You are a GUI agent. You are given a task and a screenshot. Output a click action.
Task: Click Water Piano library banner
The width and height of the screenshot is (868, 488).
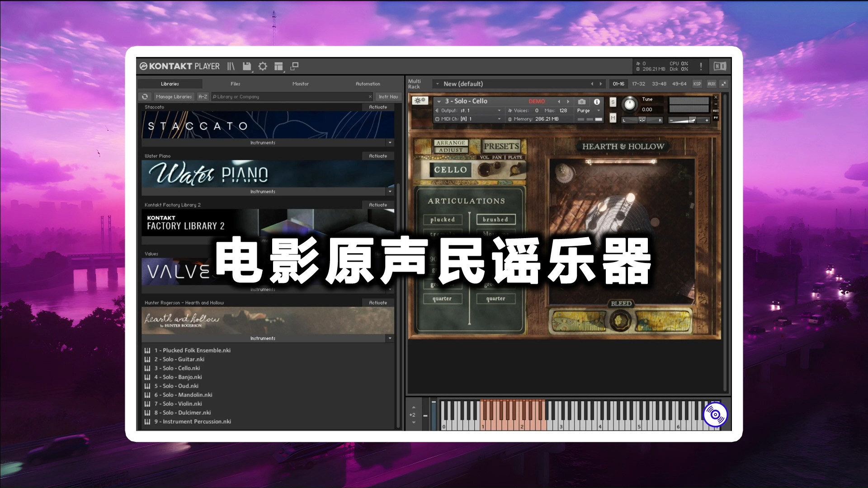pos(268,174)
